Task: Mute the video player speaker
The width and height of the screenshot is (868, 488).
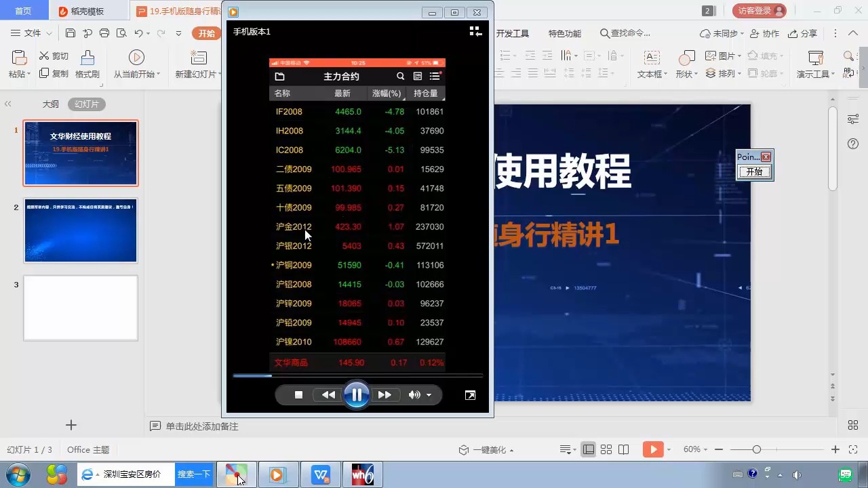Action: click(413, 394)
